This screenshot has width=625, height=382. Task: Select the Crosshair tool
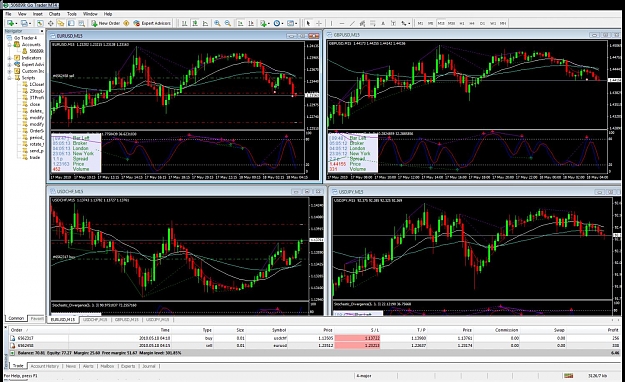point(318,24)
